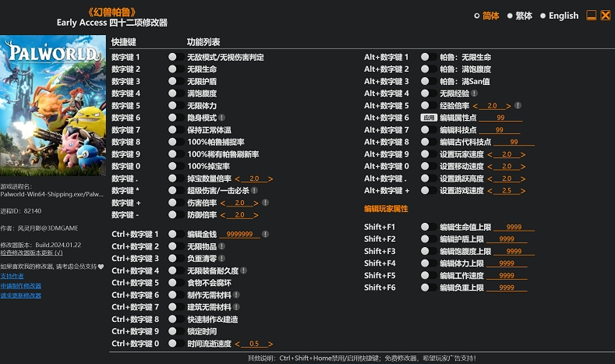Decrease 设置移动速度 with left arrow
Image resolution: width=615 pixels, height=364 pixels.
(490, 167)
